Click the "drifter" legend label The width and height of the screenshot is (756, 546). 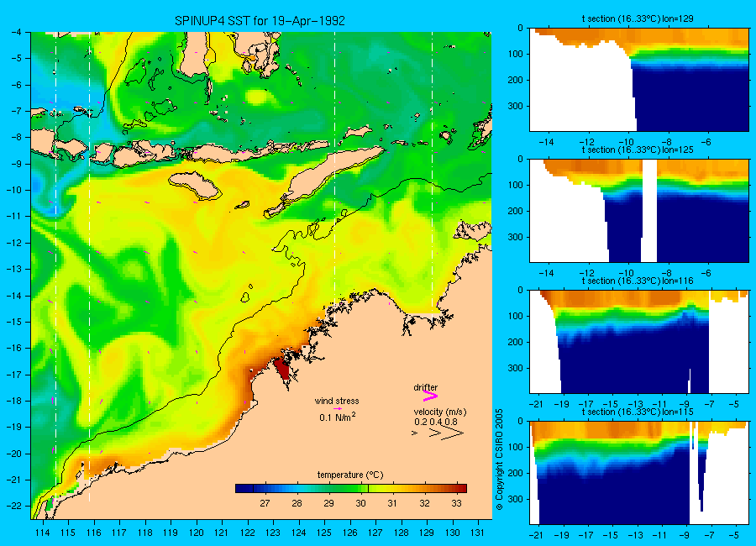(x=425, y=387)
